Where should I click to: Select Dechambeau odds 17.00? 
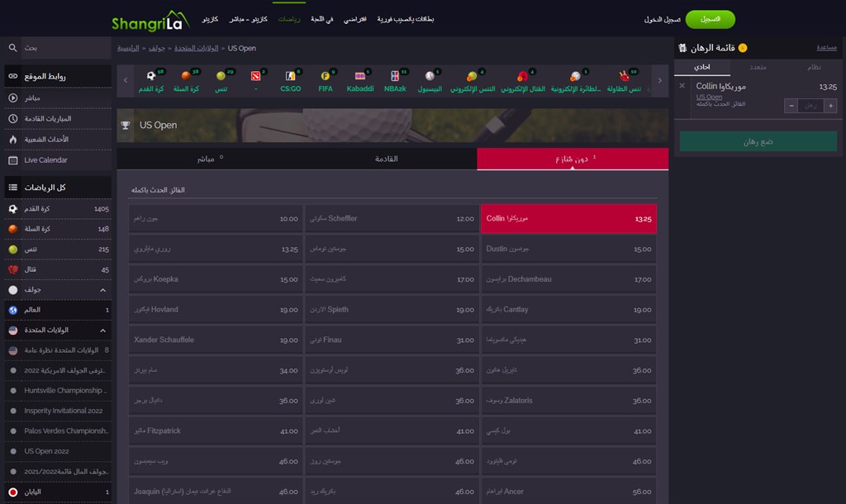pyautogui.click(x=568, y=279)
